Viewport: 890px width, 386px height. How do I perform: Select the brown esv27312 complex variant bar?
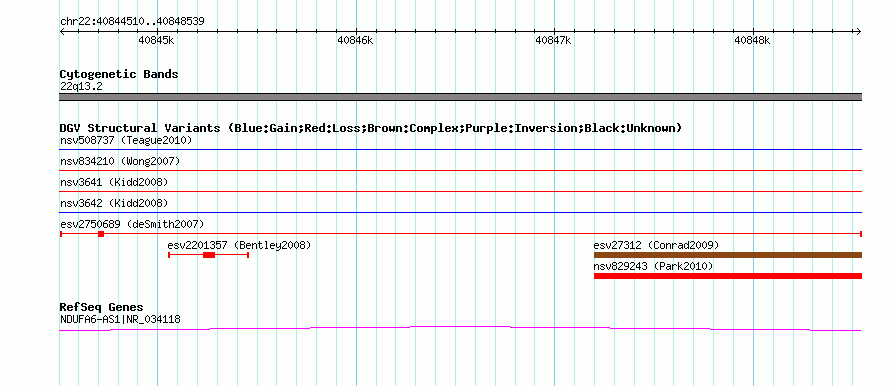coord(728,255)
